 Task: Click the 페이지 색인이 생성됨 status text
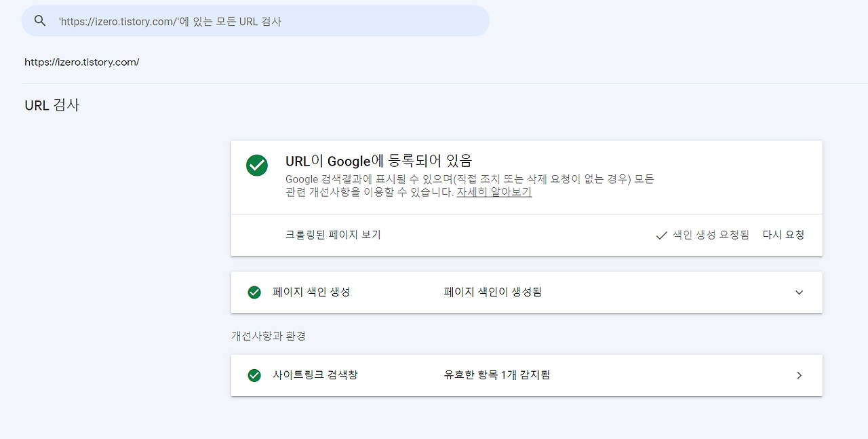click(x=493, y=292)
